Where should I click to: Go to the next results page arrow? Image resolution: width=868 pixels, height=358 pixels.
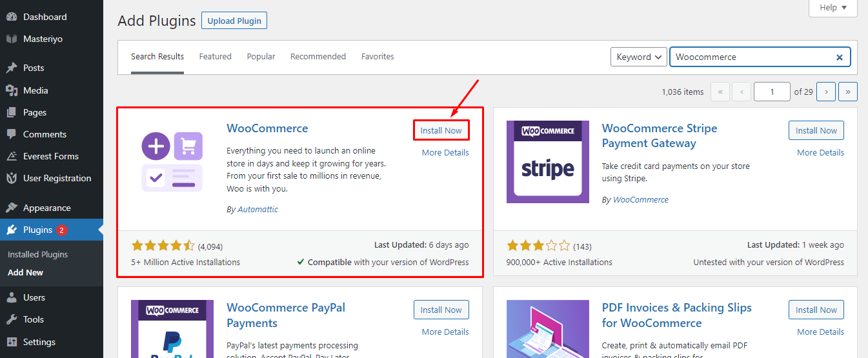[x=826, y=92]
